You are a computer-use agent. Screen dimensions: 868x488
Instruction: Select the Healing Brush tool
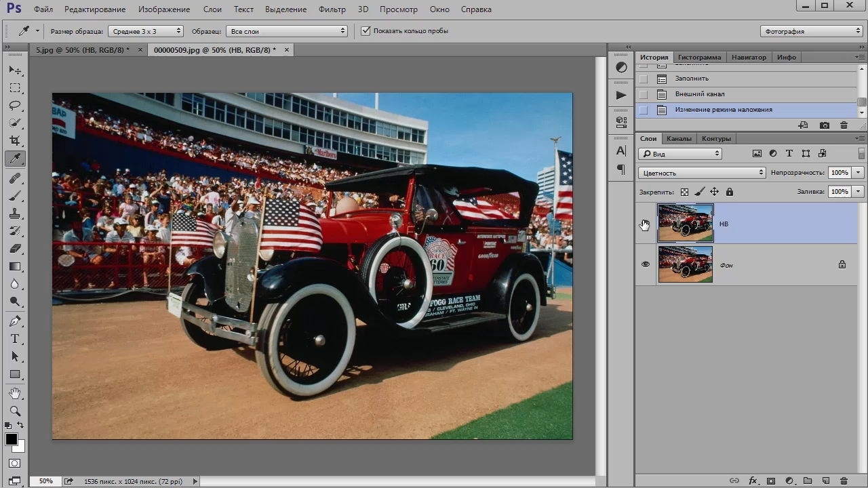pyautogui.click(x=15, y=178)
